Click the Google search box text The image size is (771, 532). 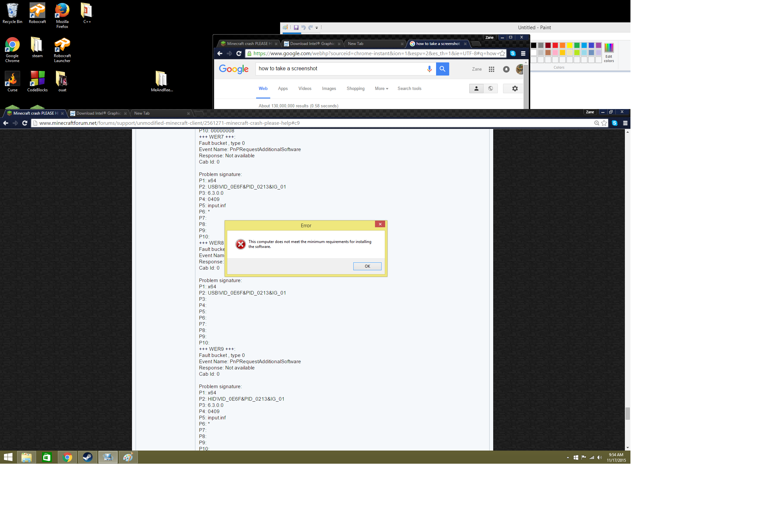click(288, 69)
